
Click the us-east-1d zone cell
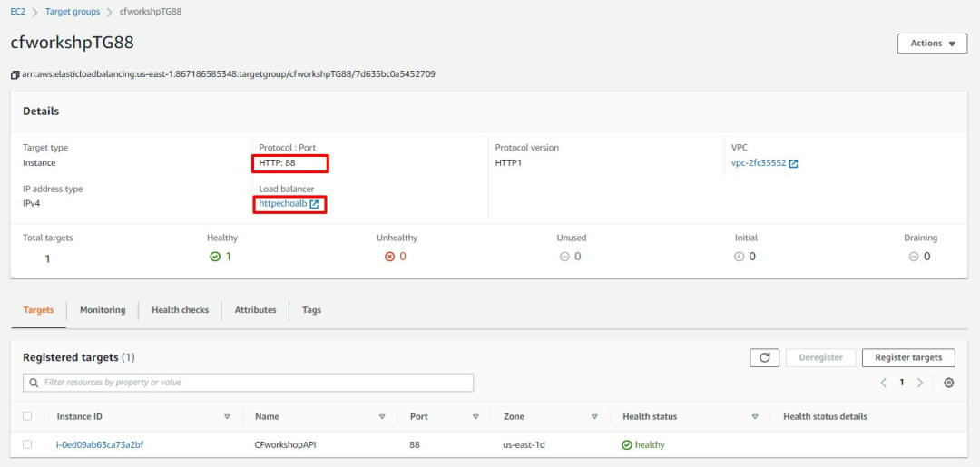524,445
